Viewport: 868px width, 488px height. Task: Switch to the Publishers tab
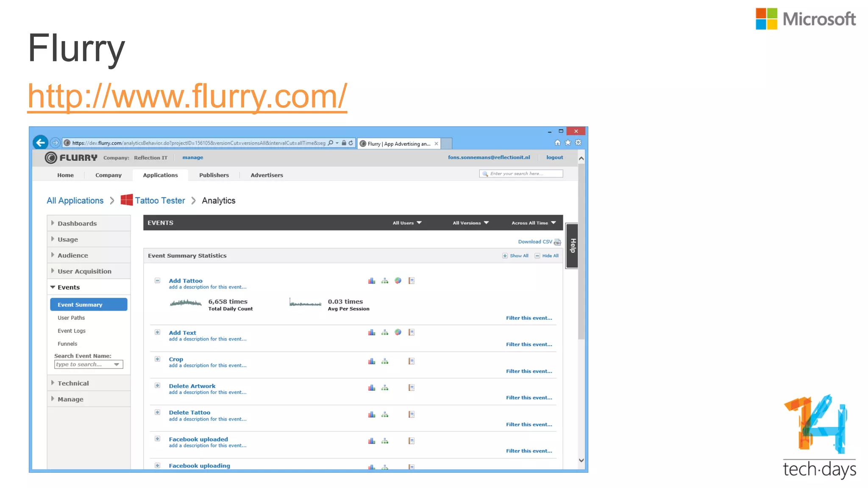point(214,175)
